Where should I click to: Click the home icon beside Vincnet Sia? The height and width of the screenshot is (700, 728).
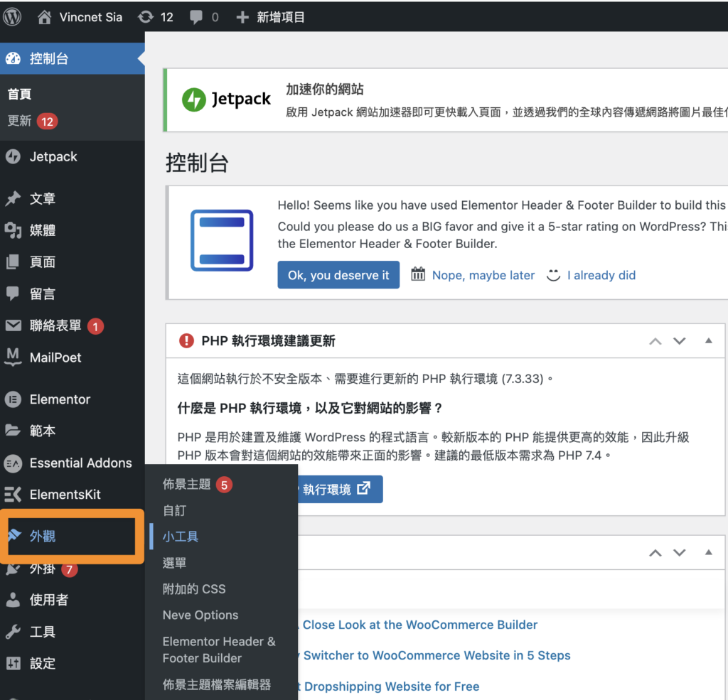coord(44,17)
